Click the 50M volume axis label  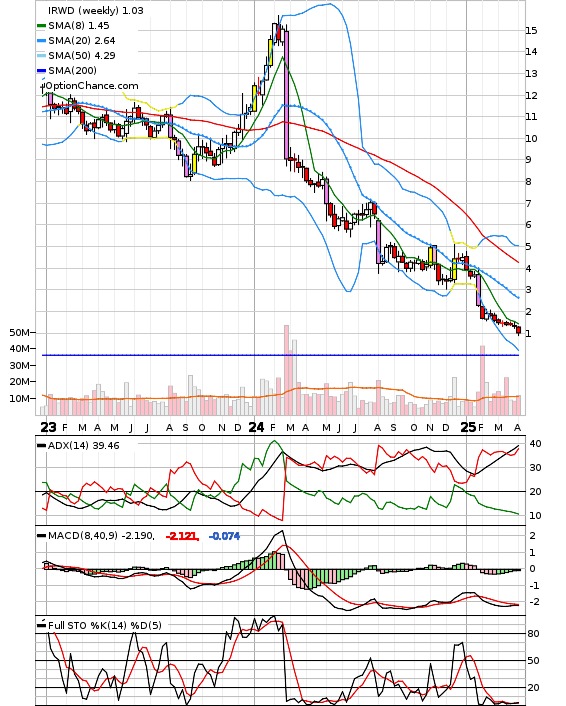click(x=20, y=333)
